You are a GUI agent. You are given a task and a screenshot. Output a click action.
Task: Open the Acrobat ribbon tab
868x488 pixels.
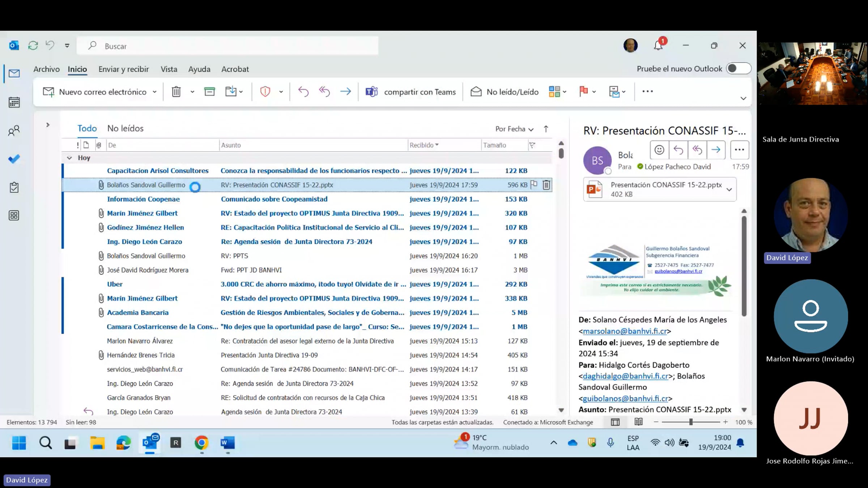click(x=235, y=69)
